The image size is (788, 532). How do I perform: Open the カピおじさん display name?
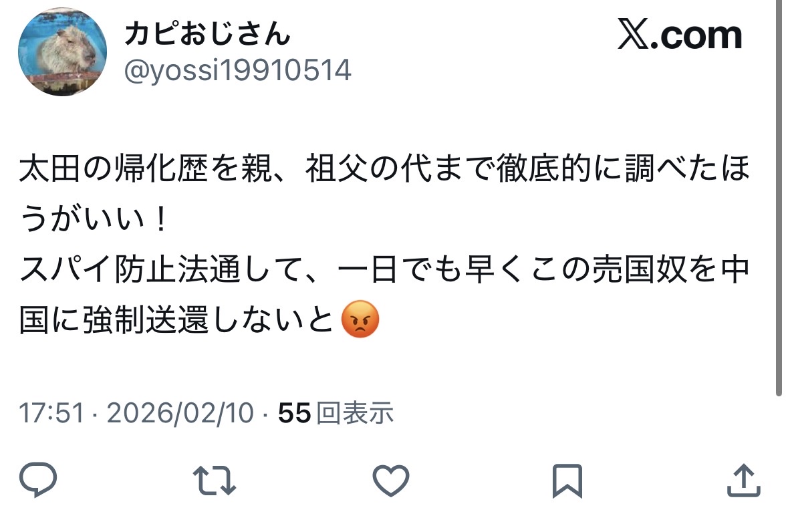[208, 34]
